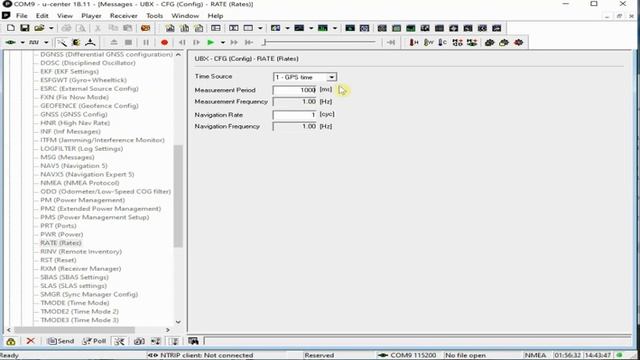Click the autobauding wand icon
640x360 pixels.
62,42
